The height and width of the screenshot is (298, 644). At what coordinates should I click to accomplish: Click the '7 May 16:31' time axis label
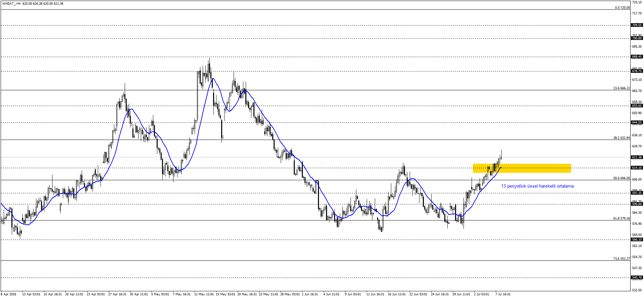tap(182, 294)
